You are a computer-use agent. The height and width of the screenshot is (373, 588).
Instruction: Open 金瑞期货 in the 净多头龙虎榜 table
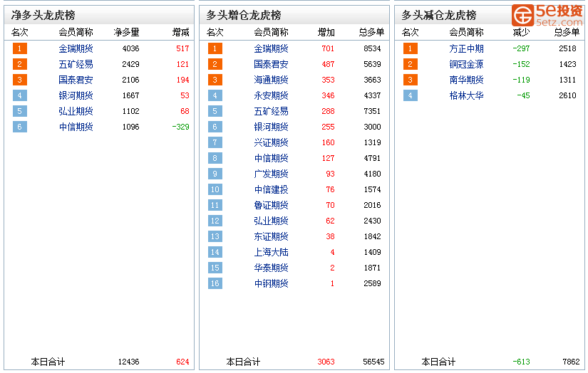pos(76,48)
